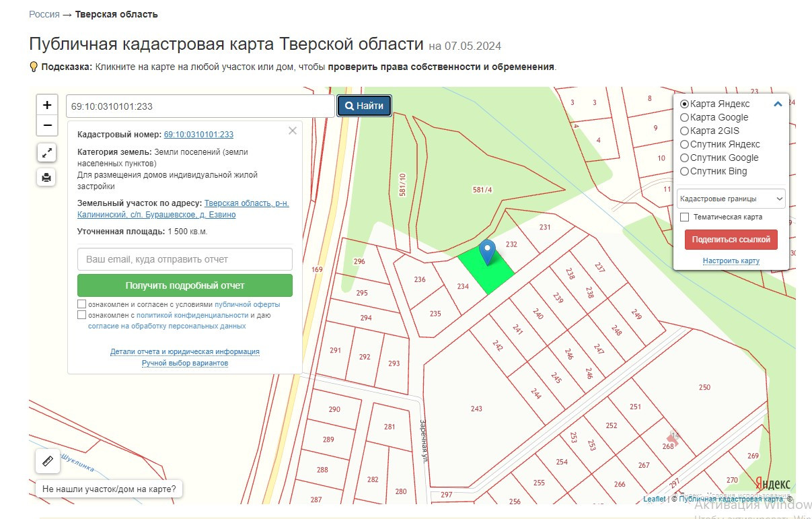The height and width of the screenshot is (519, 812).
Task: Open the ruler measurement tool
Action: click(46, 462)
